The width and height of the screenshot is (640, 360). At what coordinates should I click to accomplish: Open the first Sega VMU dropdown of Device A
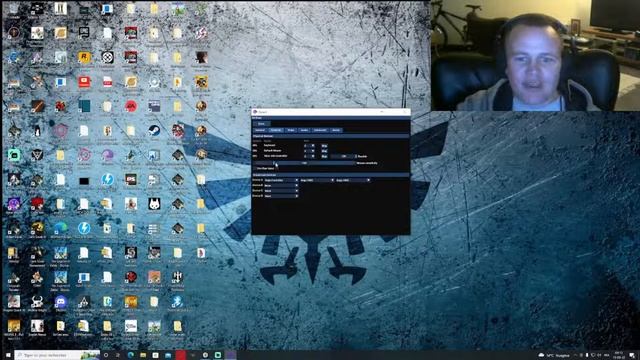pos(318,180)
